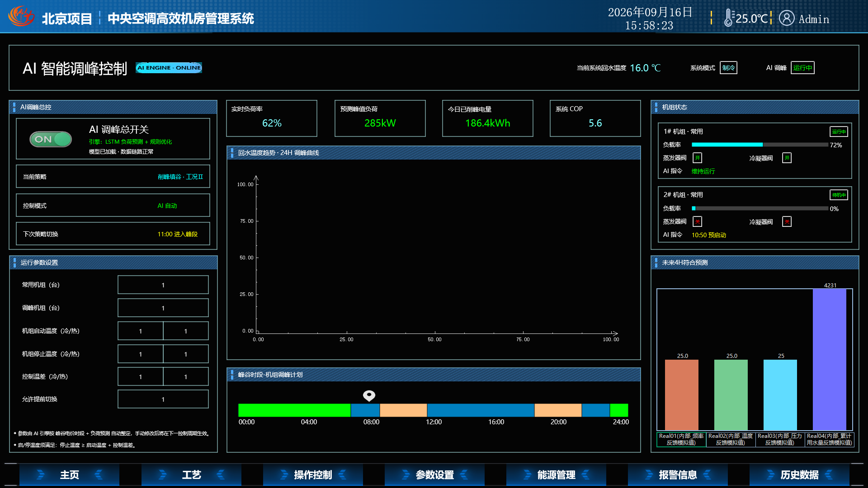Switch to the 能源管理 navigation tab

[x=556, y=475]
